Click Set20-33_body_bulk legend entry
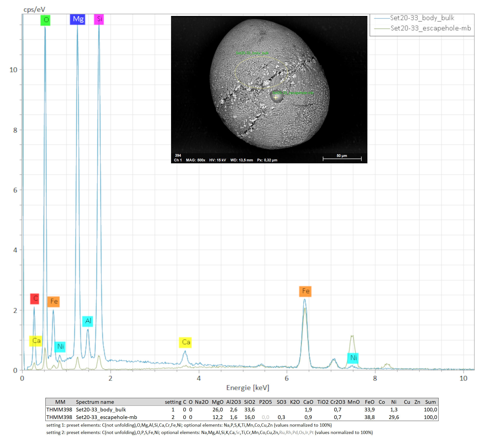482x448 pixels. pyautogui.click(x=422, y=18)
